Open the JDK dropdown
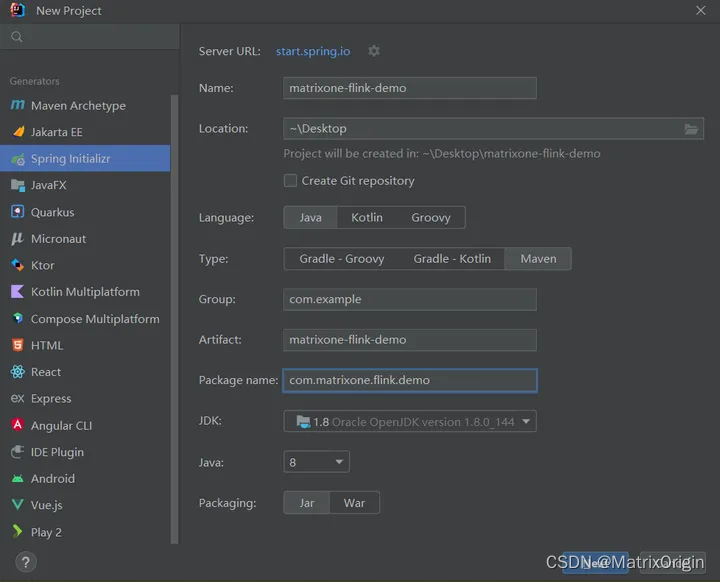Image resolution: width=720 pixels, height=582 pixels. pos(410,421)
